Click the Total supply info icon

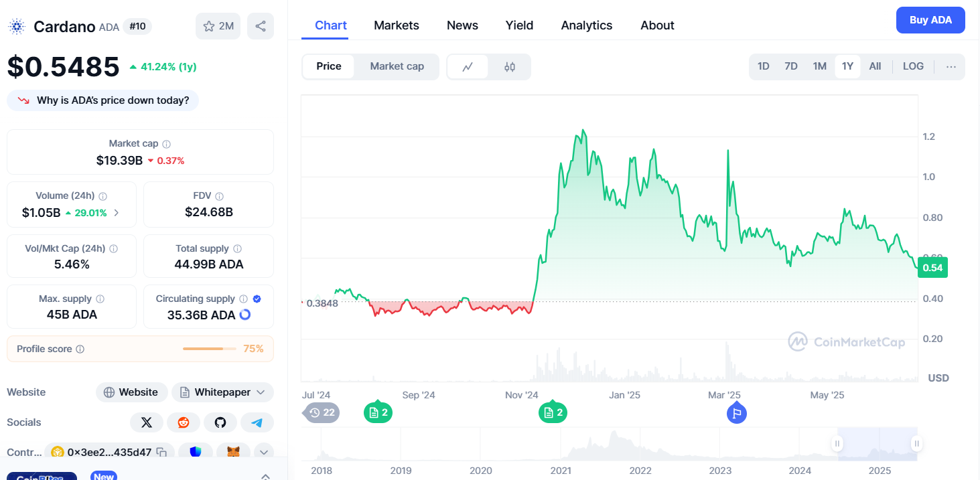(x=237, y=248)
